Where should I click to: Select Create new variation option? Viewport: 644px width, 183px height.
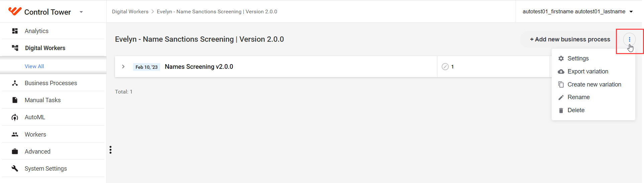pyautogui.click(x=593, y=84)
